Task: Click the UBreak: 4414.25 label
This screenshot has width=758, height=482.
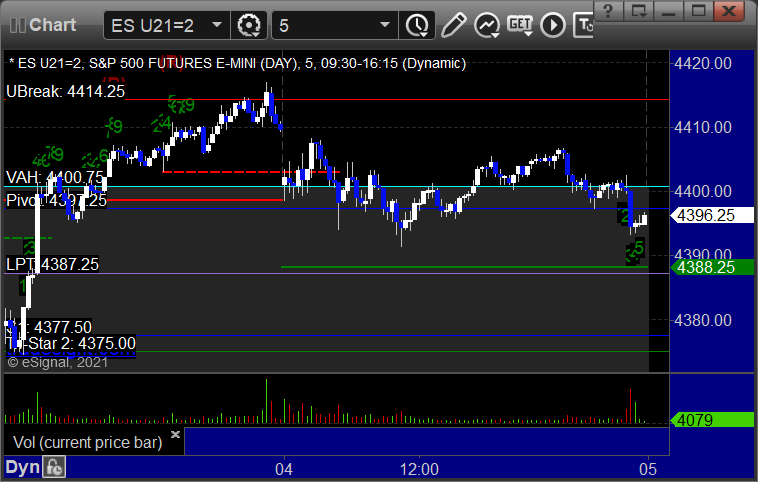Action: (65, 91)
